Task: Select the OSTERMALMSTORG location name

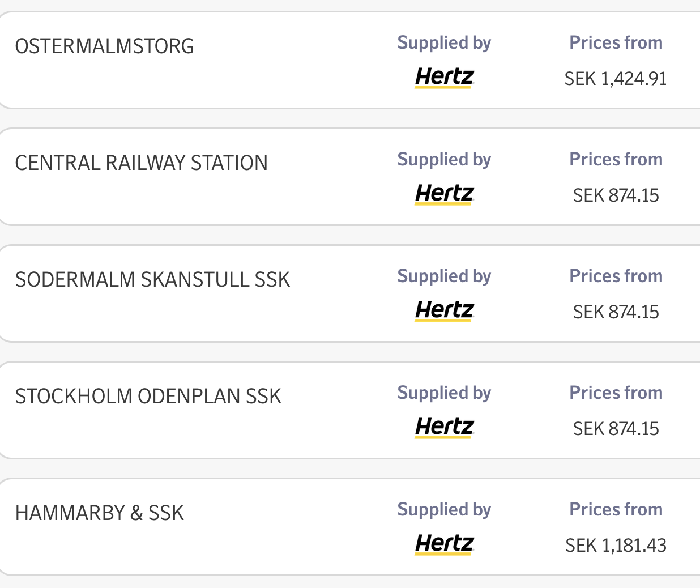Action: click(x=104, y=46)
